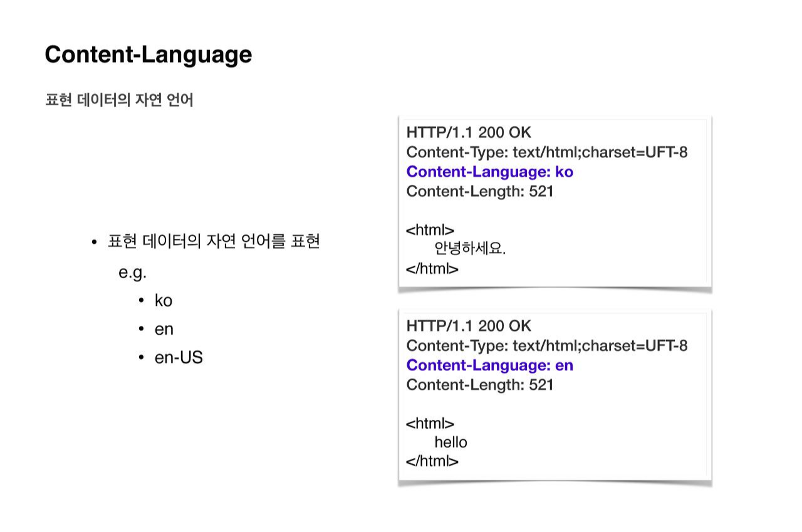Image resolution: width=802 pixels, height=532 pixels.
Task: Select the 'en' bullet item
Action: [x=164, y=330]
